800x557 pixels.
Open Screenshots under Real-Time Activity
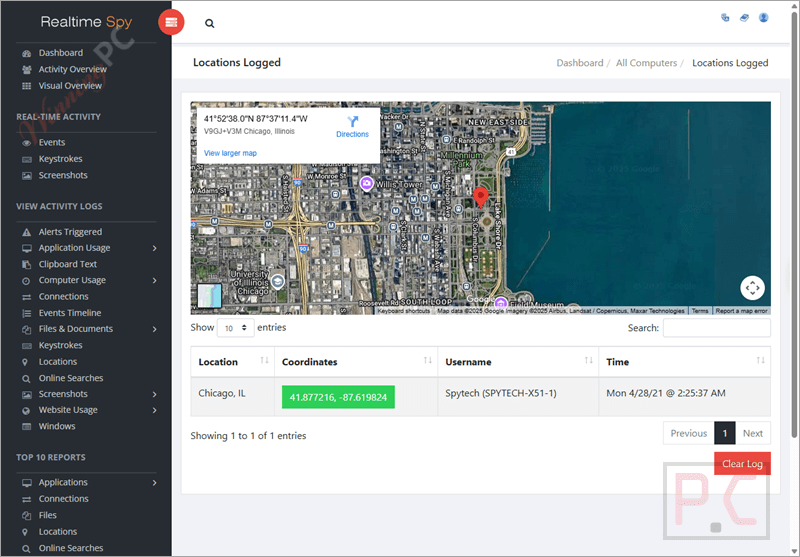[63, 175]
